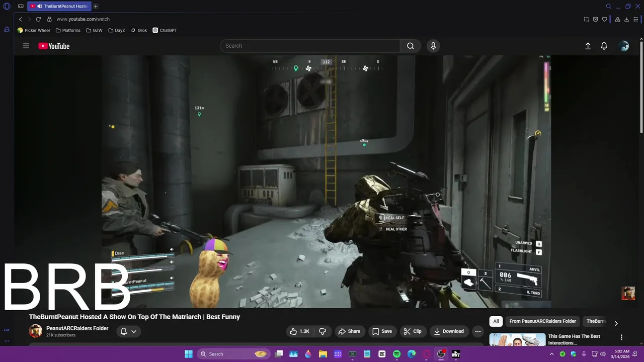Click the magnifier search button on YouTube
This screenshot has width=644, height=362.
(x=411, y=46)
